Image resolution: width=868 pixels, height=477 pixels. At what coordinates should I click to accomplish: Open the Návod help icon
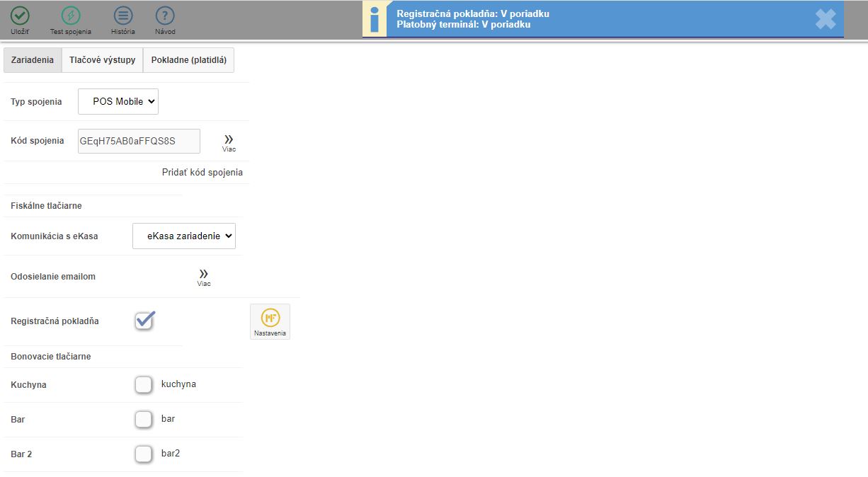click(x=165, y=17)
